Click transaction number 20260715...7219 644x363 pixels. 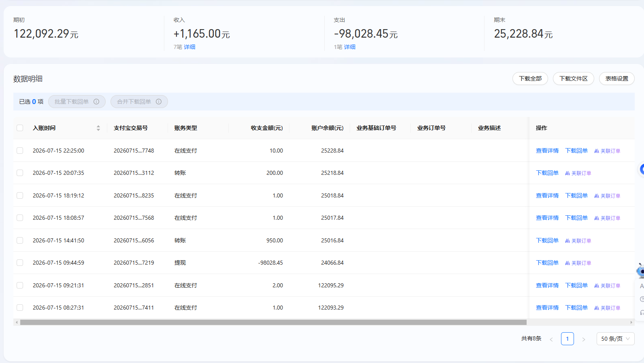134,263
